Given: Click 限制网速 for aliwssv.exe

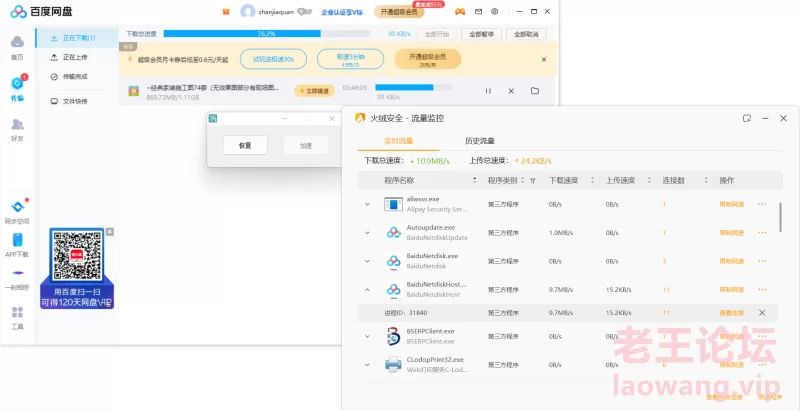Looking at the screenshot, I should click(732, 204).
